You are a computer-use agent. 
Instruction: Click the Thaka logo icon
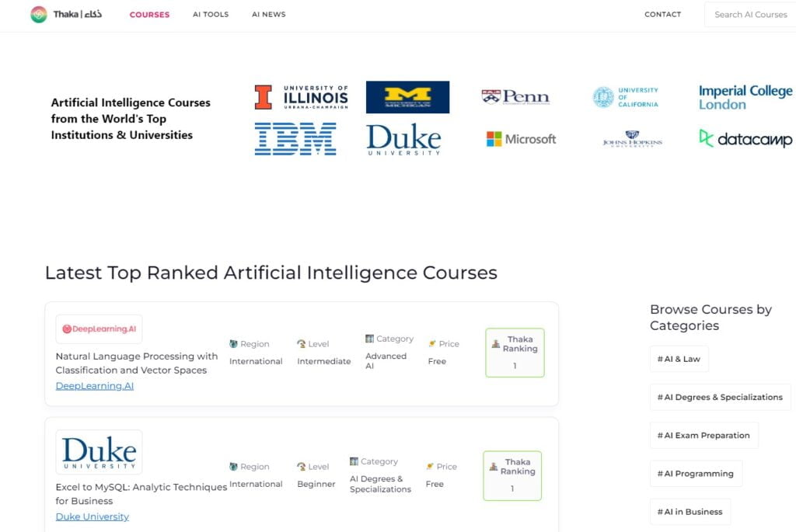[x=39, y=14]
